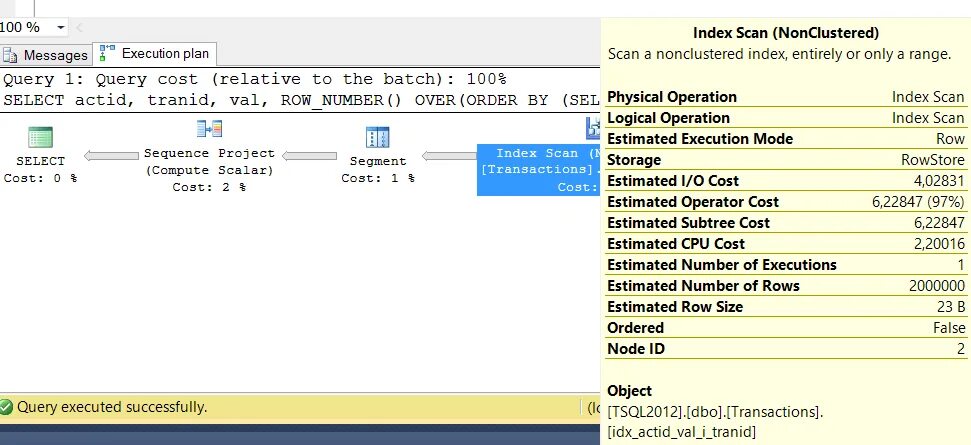Click the Execution plan tab icon
The width and height of the screenshot is (971, 445).
tap(107, 53)
